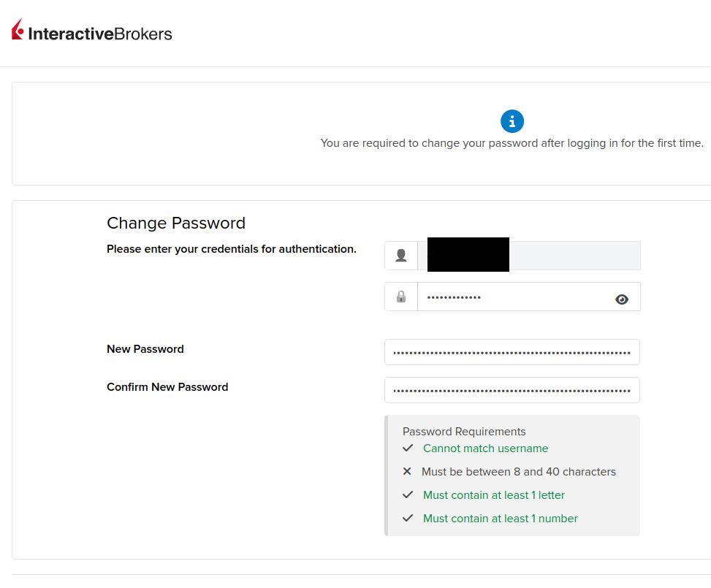
Task: Focus the Confirm New Password field
Action: (x=512, y=390)
